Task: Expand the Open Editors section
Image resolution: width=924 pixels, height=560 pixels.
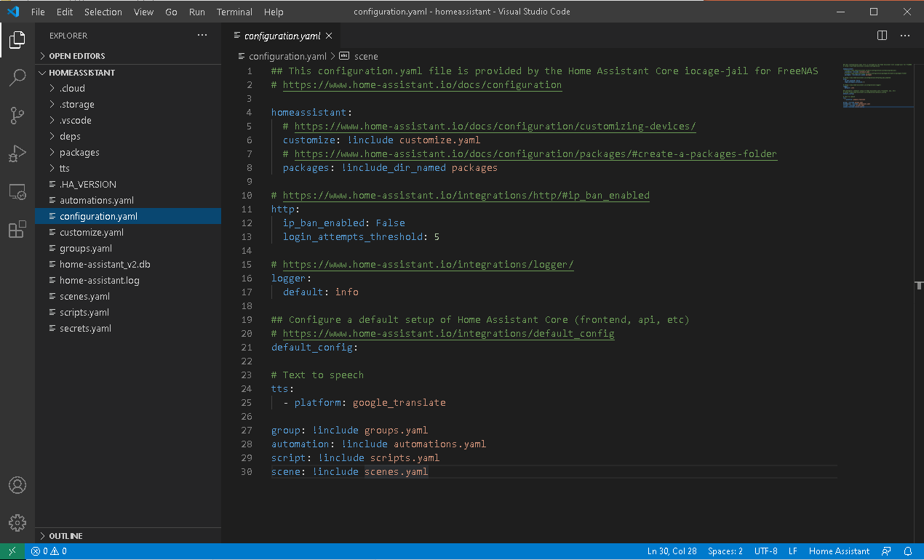Action: pyautogui.click(x=128, y=56)
